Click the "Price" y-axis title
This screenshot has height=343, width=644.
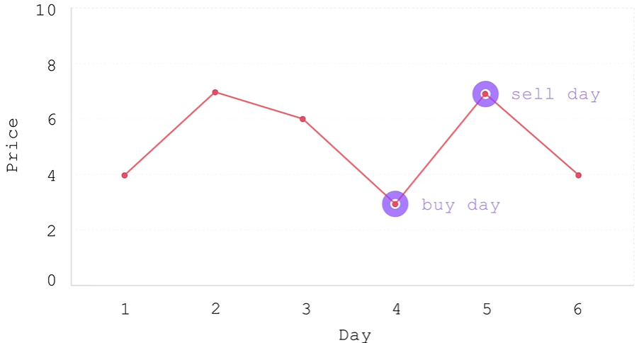click(12, 145)
